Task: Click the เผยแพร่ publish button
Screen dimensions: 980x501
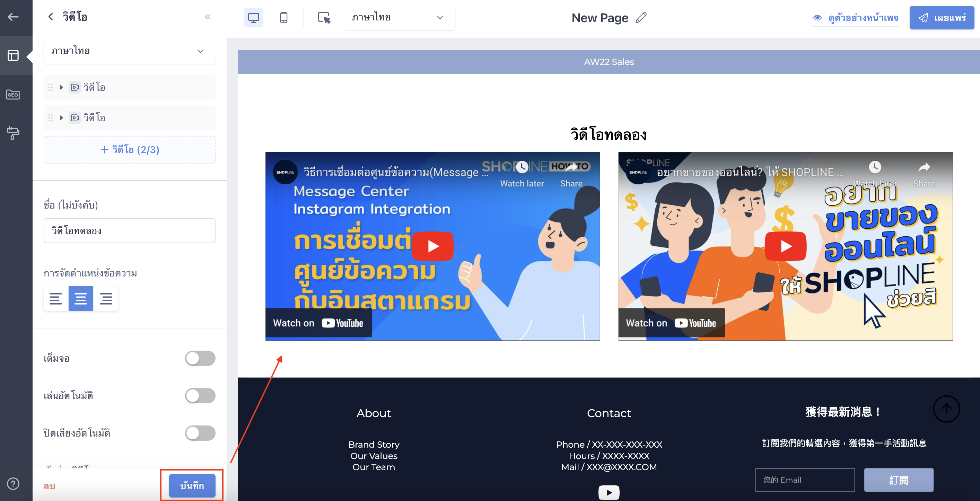Action: 942,18
